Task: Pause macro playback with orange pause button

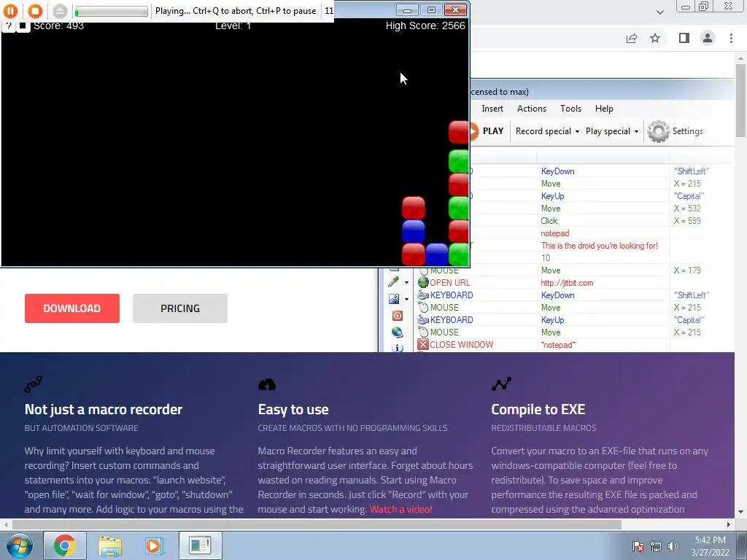Action: point(10,10)
